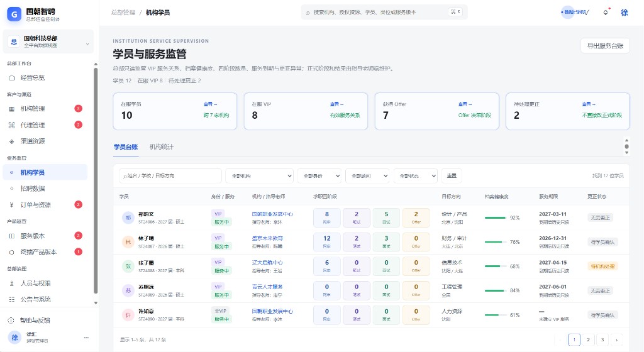Click the 查看 link on the 待处理更正 card
This screenshot has width=644, height=352.
point(589,104)
